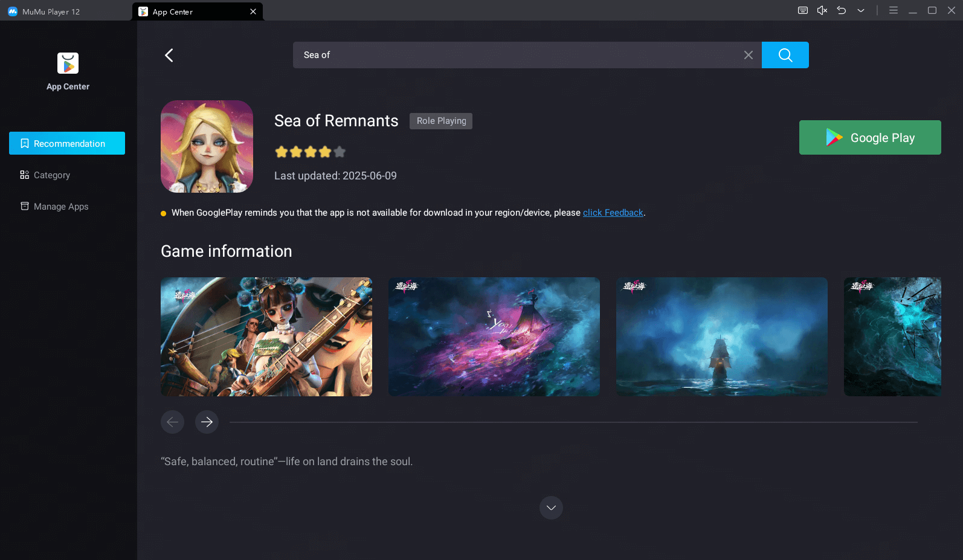Expand the title bar chevron dropdown

click(x=861, y=10)
